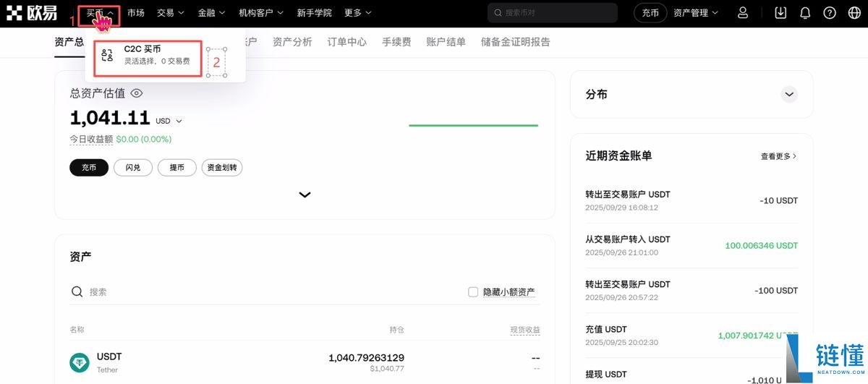Expand the chevron below the asset buttons

[305, 195]
